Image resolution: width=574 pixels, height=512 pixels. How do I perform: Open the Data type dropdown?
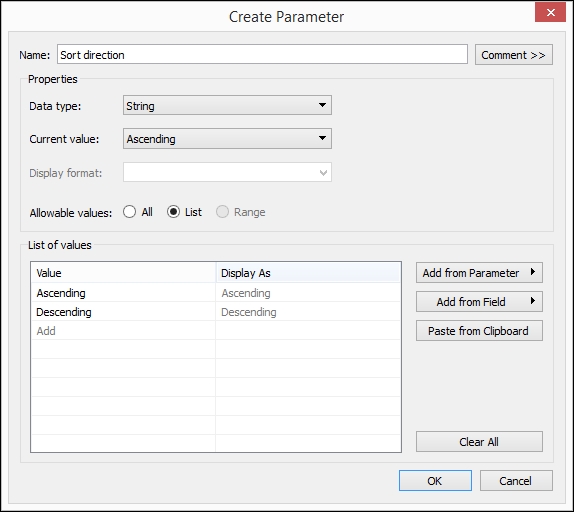tap(227, 105)
